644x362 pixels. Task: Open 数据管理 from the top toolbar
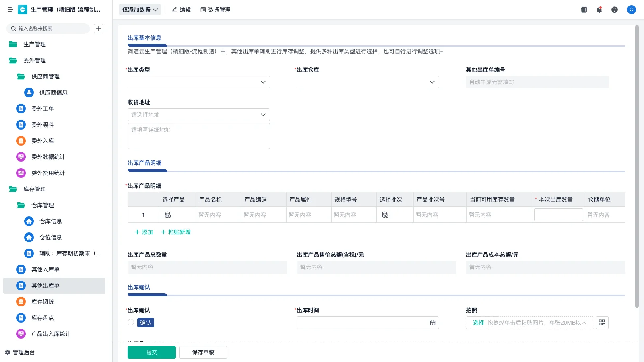click(216, 10)
